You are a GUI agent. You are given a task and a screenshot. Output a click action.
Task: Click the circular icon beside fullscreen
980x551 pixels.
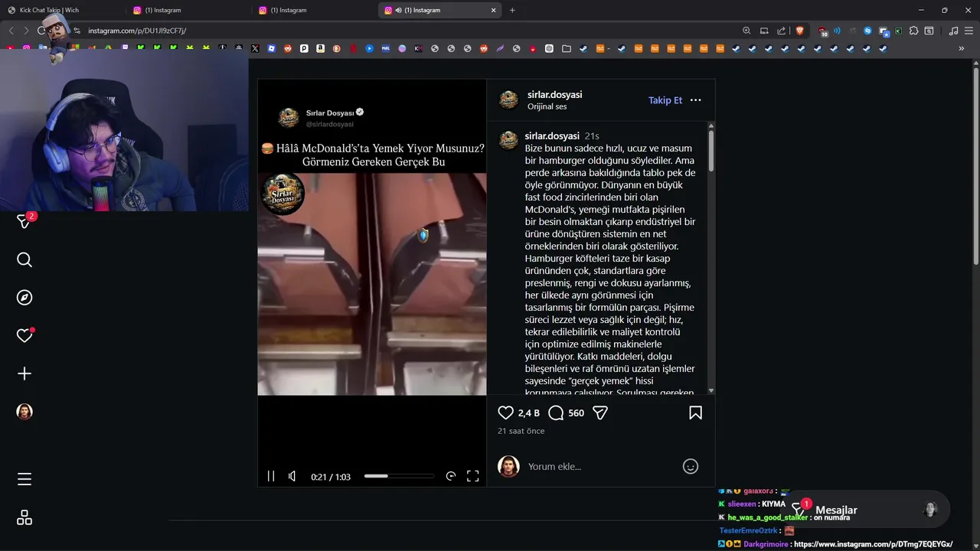[x=451, y=476]
